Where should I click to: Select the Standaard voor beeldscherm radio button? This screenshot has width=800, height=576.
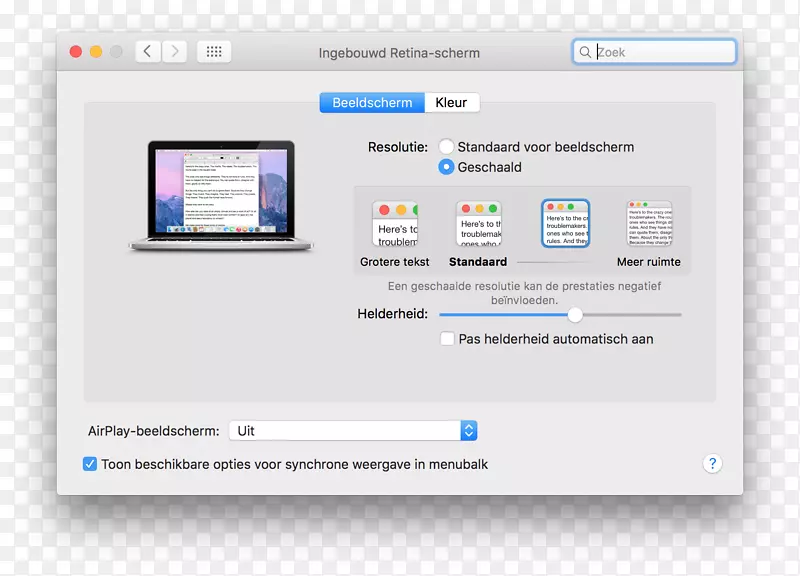click(446, 146)
